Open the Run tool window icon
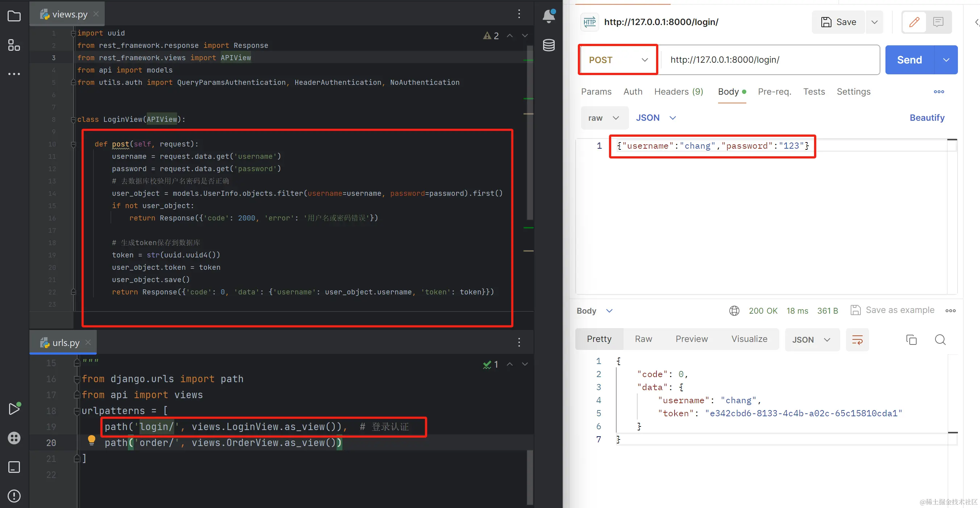 (14, 409)
